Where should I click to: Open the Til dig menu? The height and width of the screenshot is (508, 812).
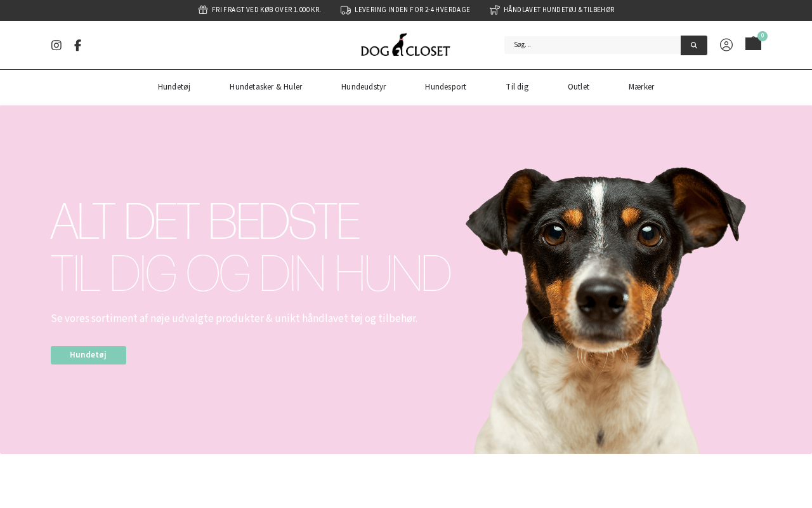[517, 87]
